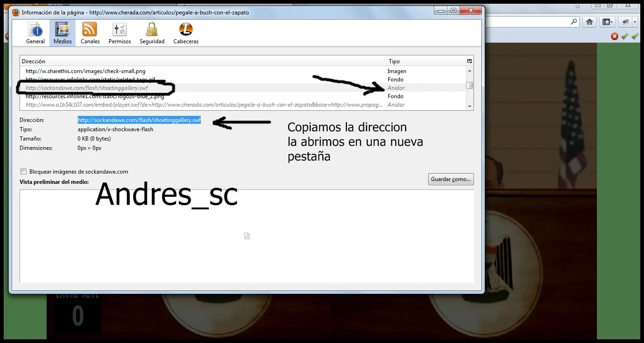Click the red X status icon in the browser
The width and height of the screenshot is (644, 343).
615,36
